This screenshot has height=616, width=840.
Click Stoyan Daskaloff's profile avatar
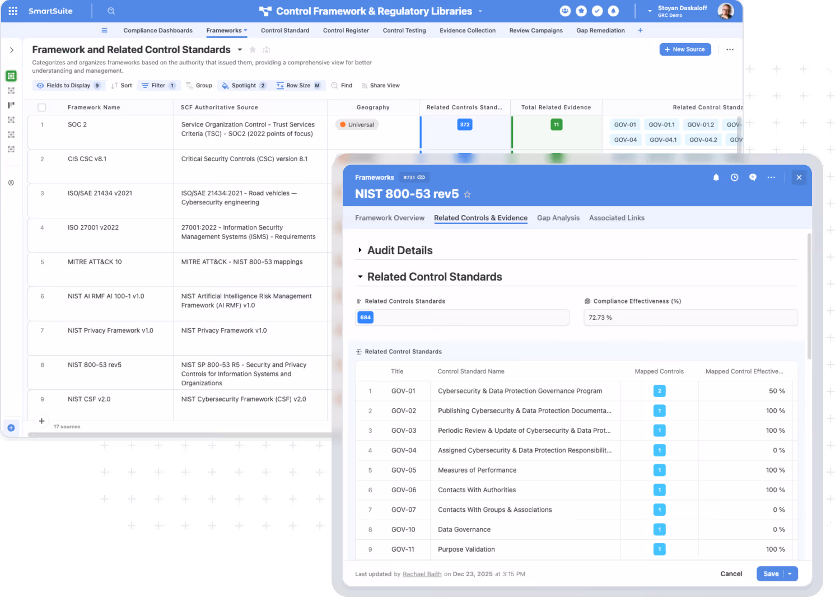[x=726, y=11]
